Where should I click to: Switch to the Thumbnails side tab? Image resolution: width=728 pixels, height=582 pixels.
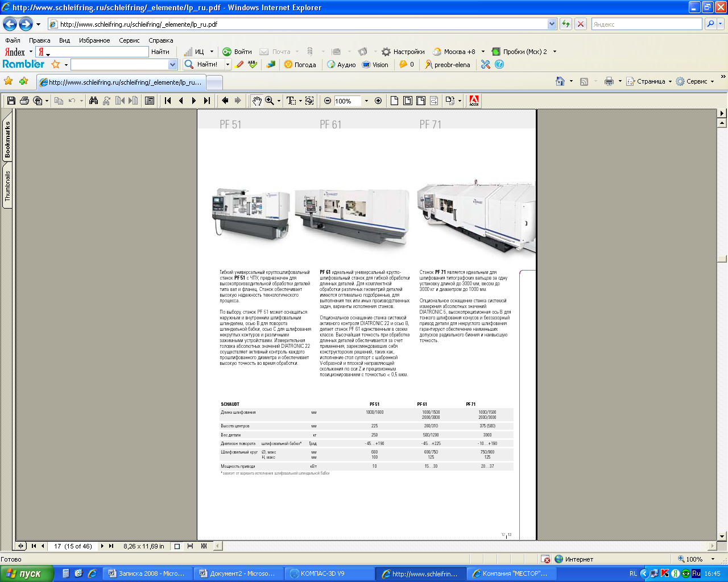tap(7, 186)
